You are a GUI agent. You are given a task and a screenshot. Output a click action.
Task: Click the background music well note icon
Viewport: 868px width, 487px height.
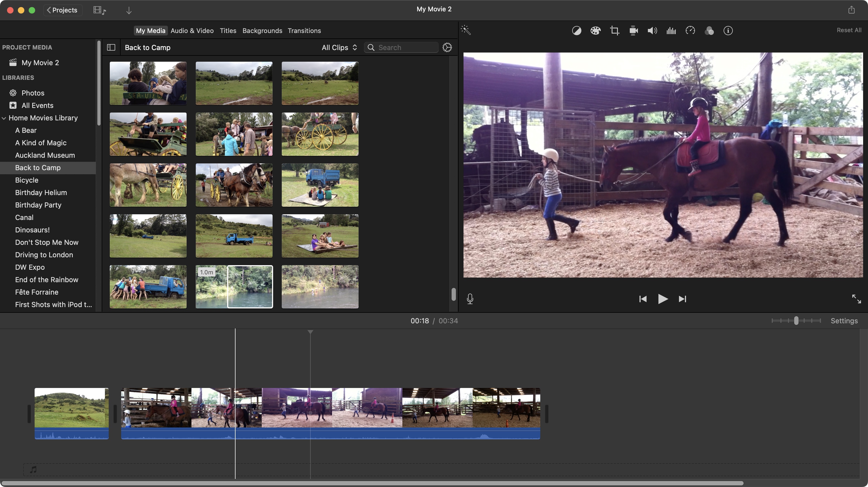tap(33, 469)
